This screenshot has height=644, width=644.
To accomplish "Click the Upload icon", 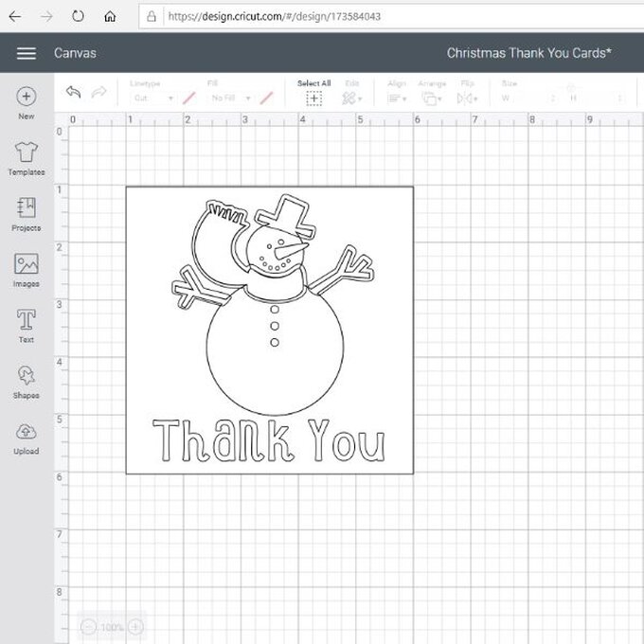I will click(x=27, y=432).
